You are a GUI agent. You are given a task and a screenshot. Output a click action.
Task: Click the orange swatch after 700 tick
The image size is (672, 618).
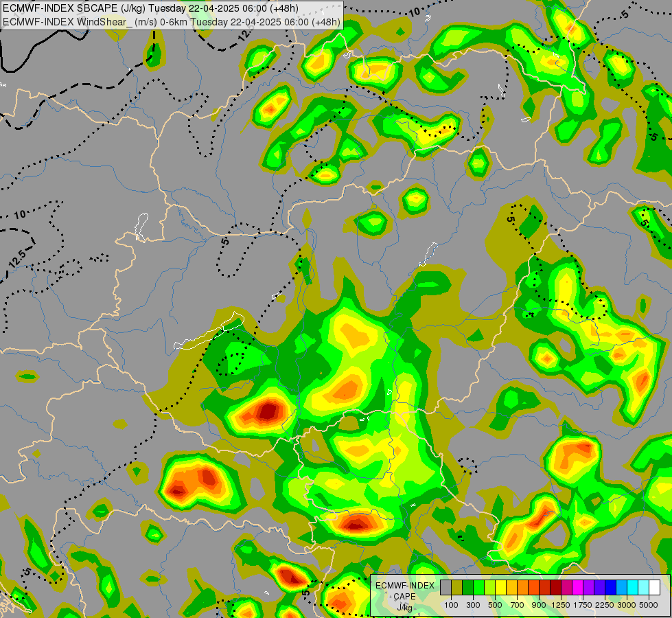522,588
